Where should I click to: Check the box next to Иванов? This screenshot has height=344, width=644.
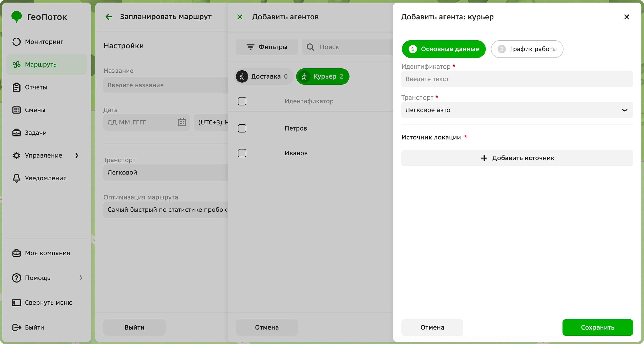[242, 153]
